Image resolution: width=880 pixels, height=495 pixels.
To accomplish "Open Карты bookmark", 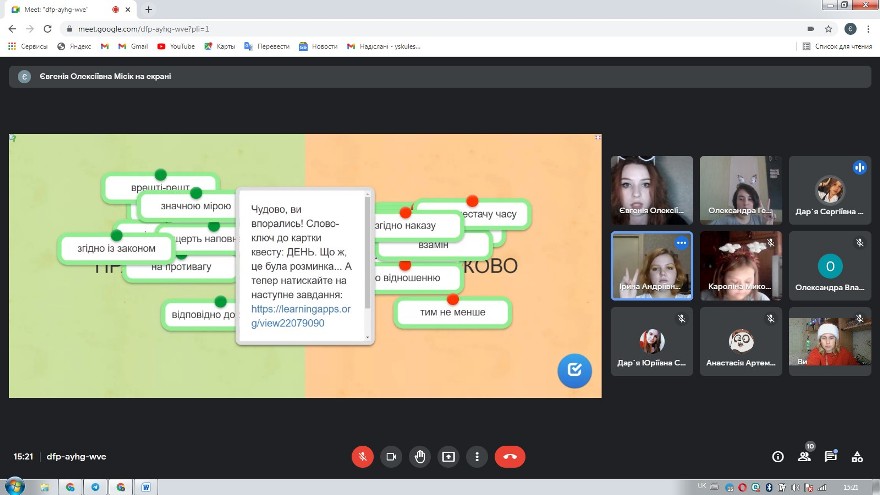I will (219, 46).
